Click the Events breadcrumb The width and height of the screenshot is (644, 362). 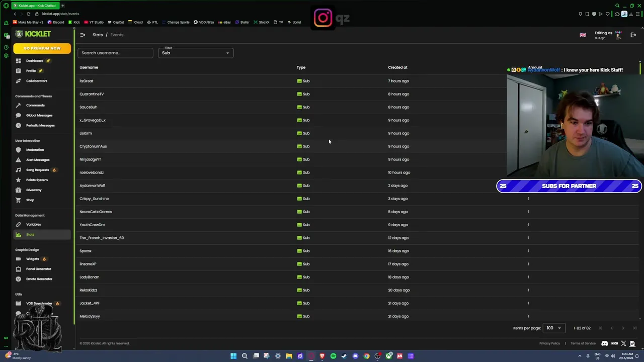click(117, 35)
